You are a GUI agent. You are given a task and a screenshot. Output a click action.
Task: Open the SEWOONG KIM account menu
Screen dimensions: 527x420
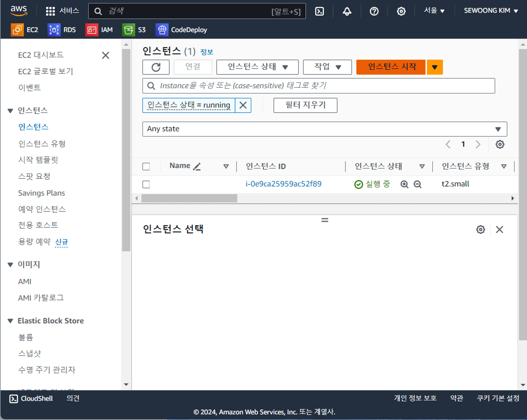491,11
